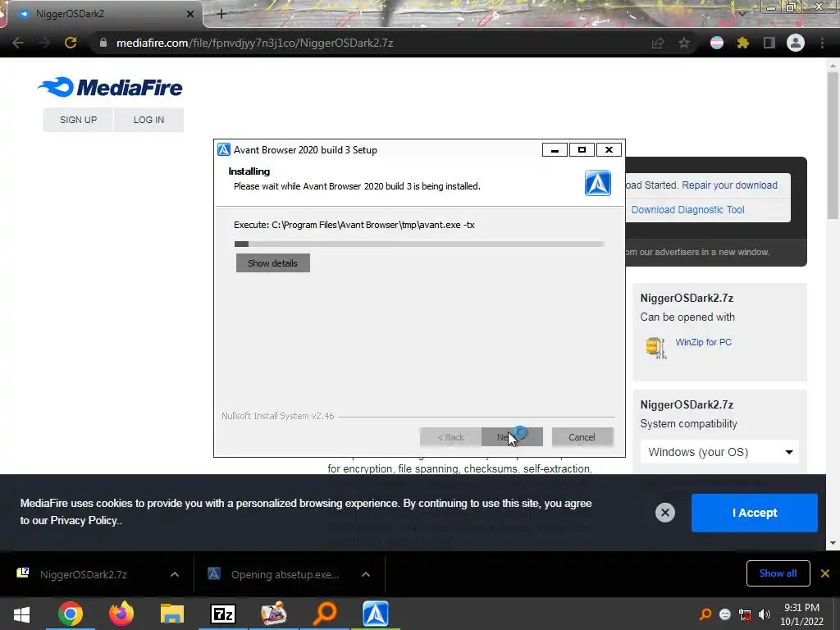Open the Windows Start menu
840x630 pixels.
pos(21,614)
